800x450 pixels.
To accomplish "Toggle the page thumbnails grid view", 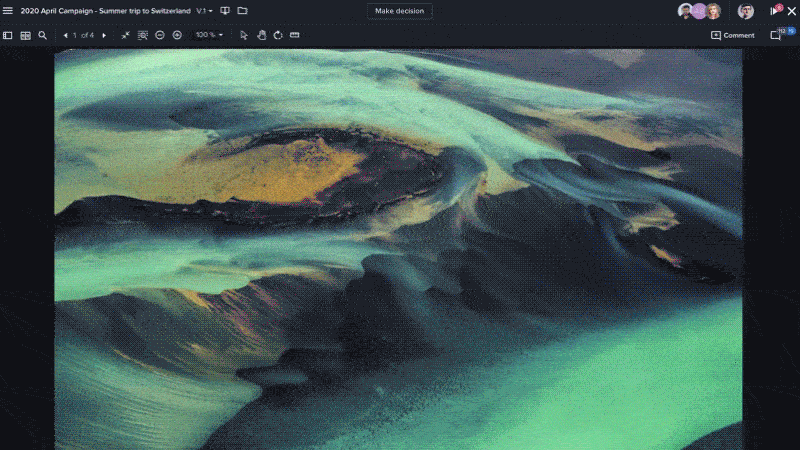I will pos(25,35).
